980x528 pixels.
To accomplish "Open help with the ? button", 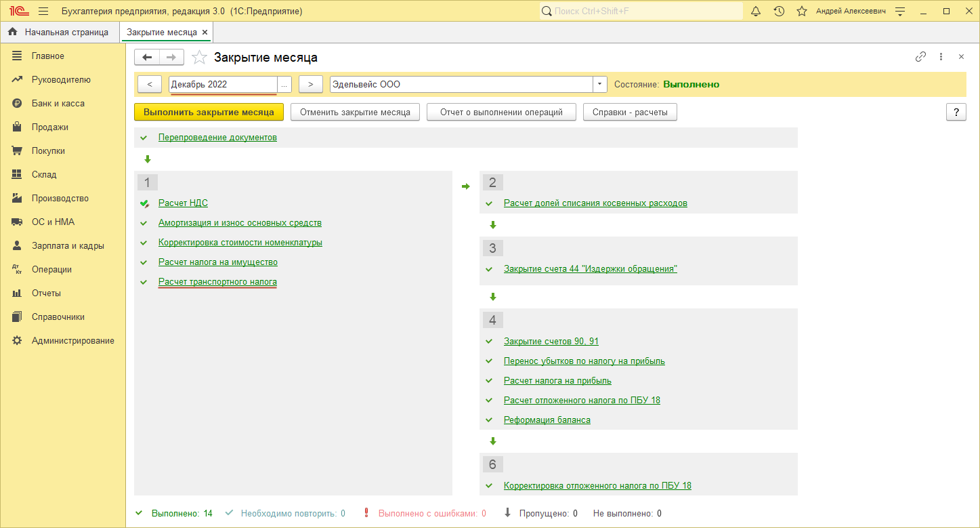I will (956, 112).
